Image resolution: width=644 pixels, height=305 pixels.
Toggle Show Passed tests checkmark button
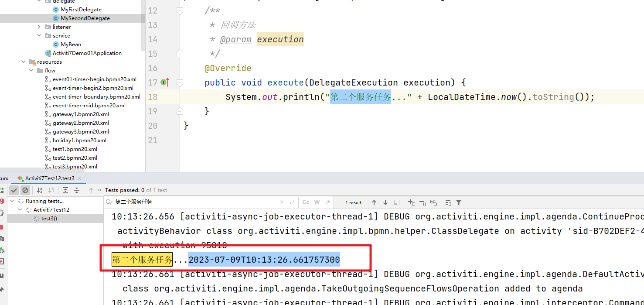pos(14,190)
